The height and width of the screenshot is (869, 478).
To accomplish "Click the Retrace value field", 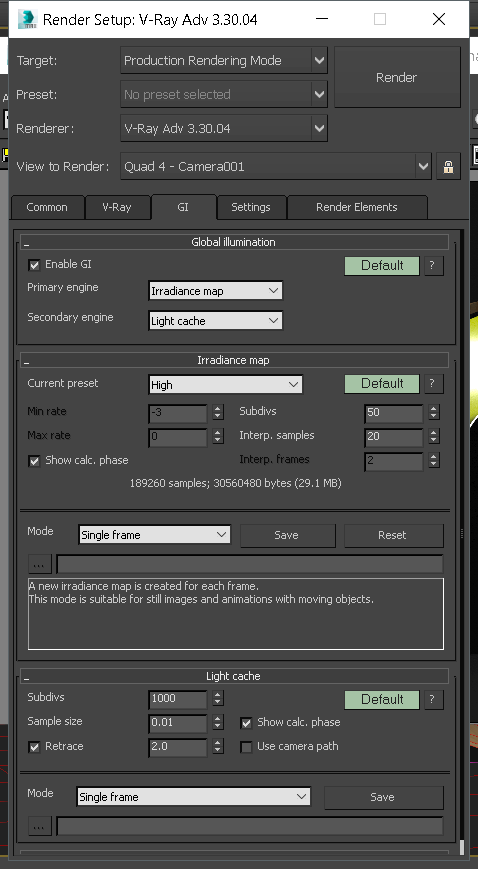I will click(177, 747).
